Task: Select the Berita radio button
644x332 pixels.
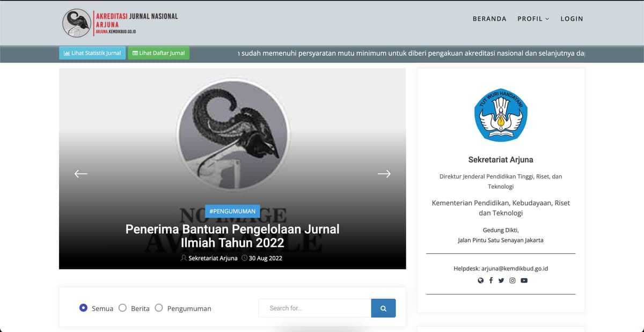Action: 122,308
